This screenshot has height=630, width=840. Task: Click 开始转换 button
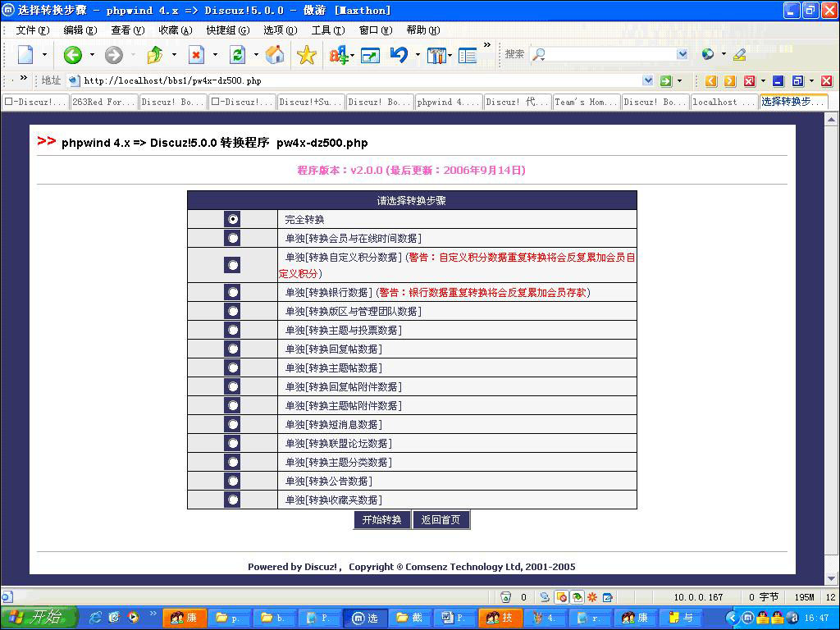click(382, 519)
